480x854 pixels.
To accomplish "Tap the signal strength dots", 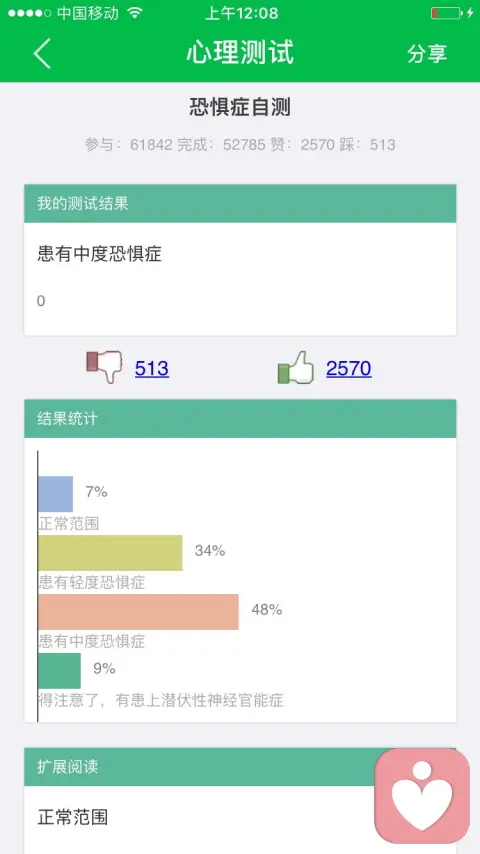I will tap(29, 13).
